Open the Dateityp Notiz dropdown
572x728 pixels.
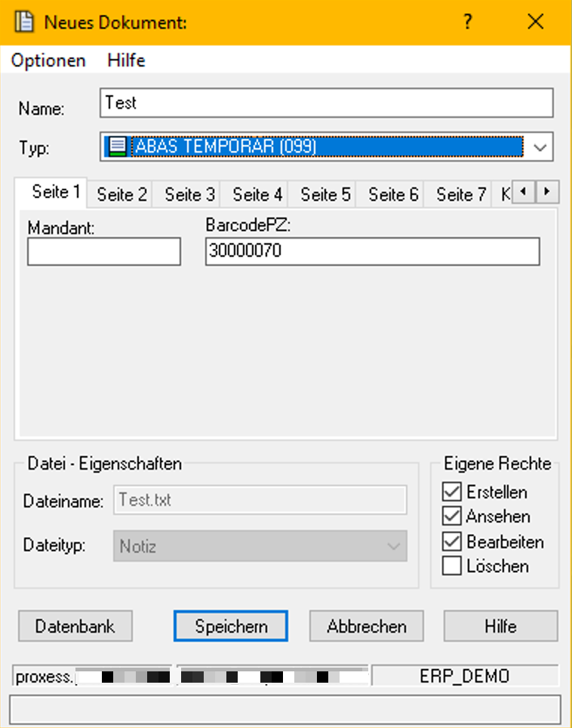pyautogui.click(x=392, y=546)
